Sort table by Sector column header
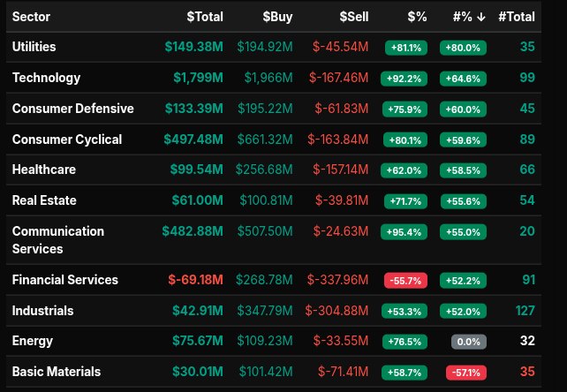 click(31, 17)
